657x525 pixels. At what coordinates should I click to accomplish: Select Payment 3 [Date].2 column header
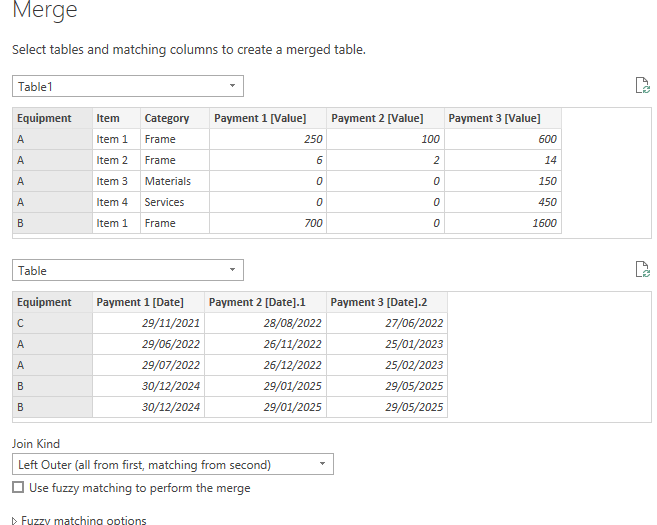[x=387, y=302]
